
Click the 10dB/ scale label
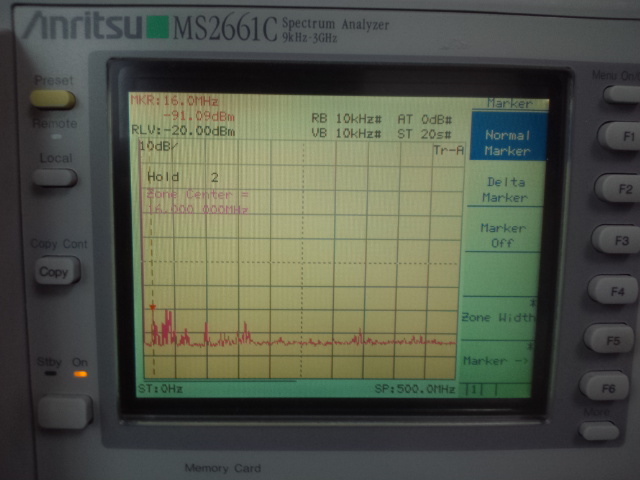pos(159,146)
